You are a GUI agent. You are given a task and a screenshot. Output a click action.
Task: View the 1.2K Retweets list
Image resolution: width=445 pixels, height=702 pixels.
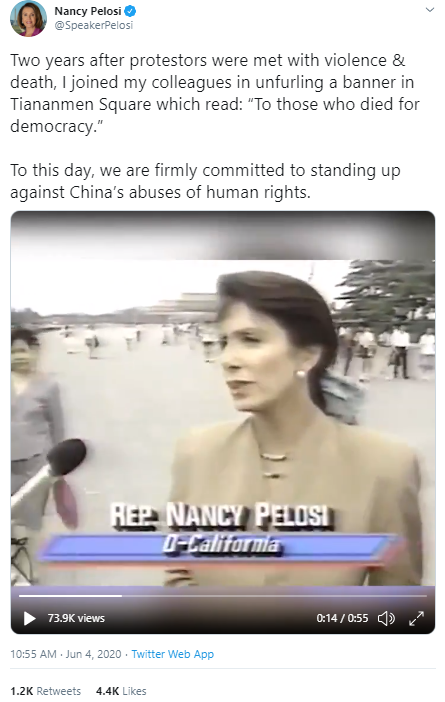[x=46, y=691]
